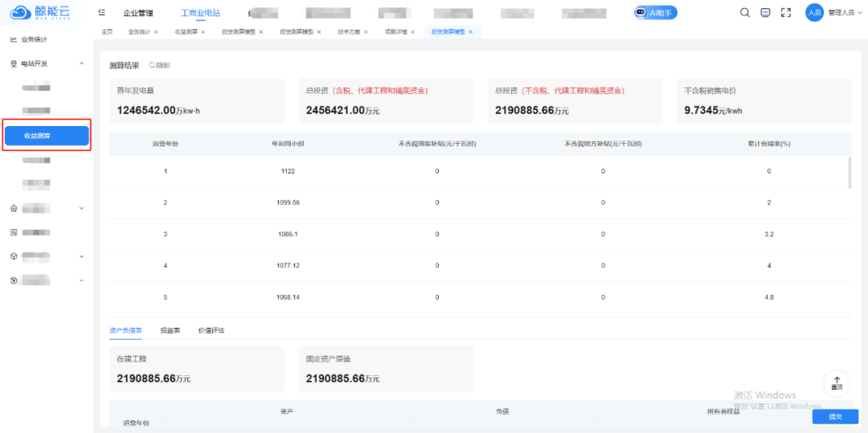Open 业务统计 in the sidebar
The image size is (868, 433).
tap(34, 39)
